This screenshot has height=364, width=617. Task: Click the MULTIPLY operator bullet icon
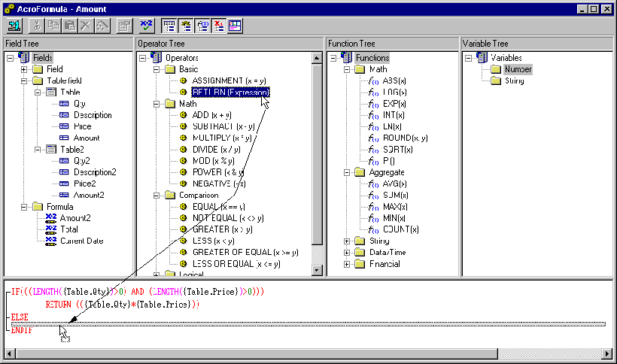point(182,138)
